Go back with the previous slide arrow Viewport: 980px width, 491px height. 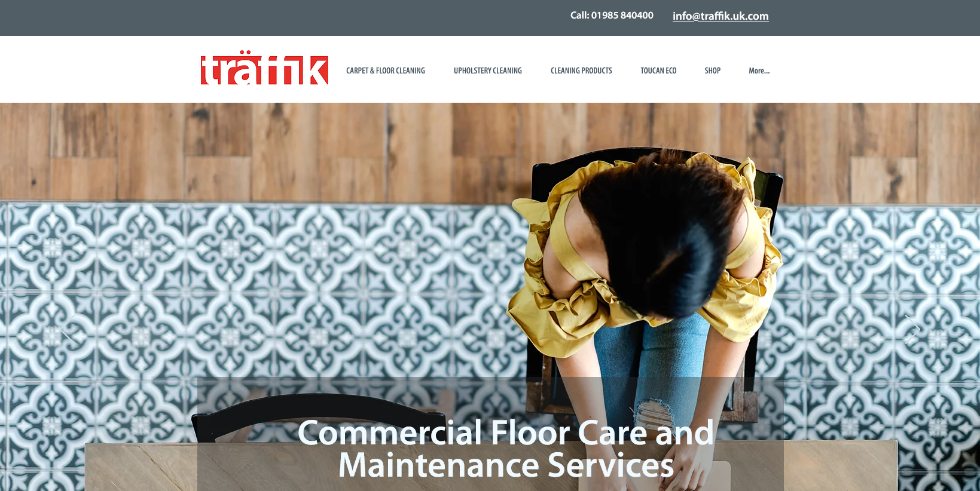[x=67, y=329]
